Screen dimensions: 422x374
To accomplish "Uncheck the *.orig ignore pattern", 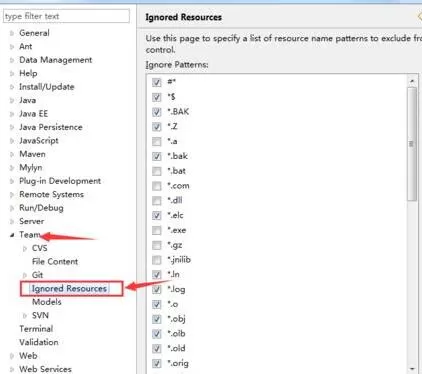I will pyautogui.click(x=157, y=363).
